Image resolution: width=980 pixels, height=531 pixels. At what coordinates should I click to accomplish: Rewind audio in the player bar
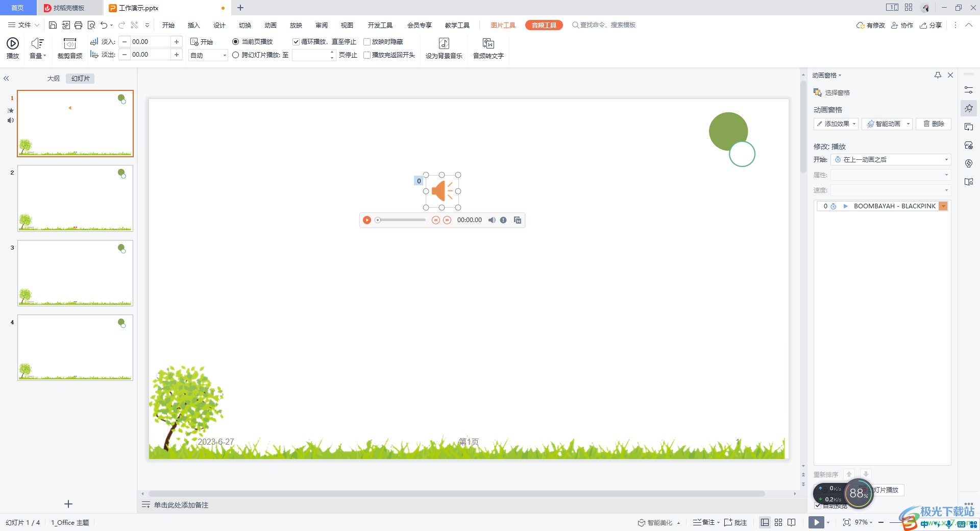(x=435, y=220)
